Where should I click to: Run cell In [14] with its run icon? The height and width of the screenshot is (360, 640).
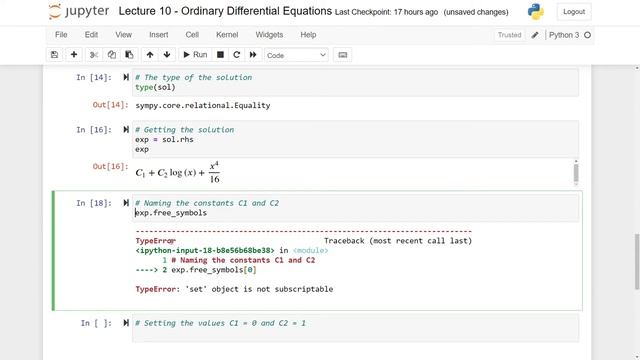pyautogui.click(x=126, y=77)
